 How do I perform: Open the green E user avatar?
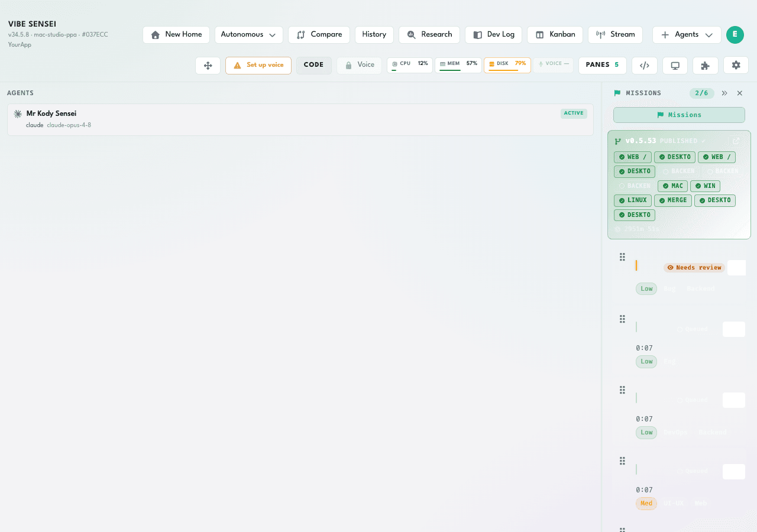(x=735, y=35)
